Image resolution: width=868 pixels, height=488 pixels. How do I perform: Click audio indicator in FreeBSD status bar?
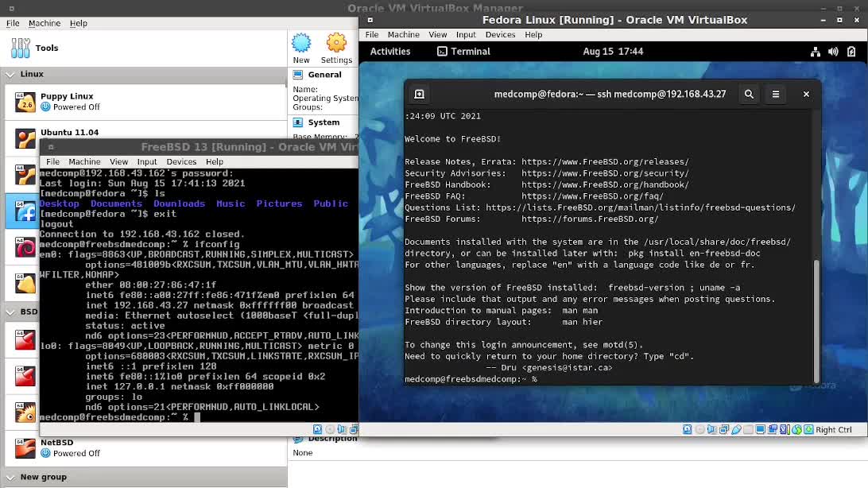click(x=342, y=429)
